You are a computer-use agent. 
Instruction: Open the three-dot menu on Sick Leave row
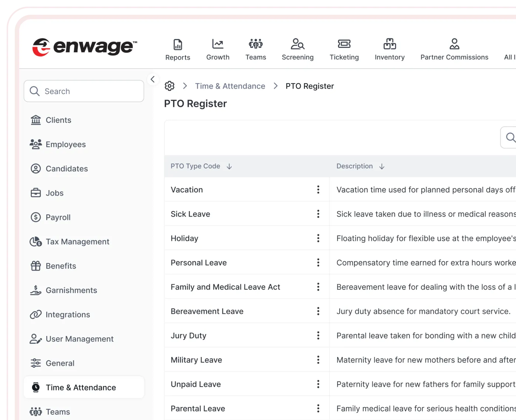[x=318, y=214]
